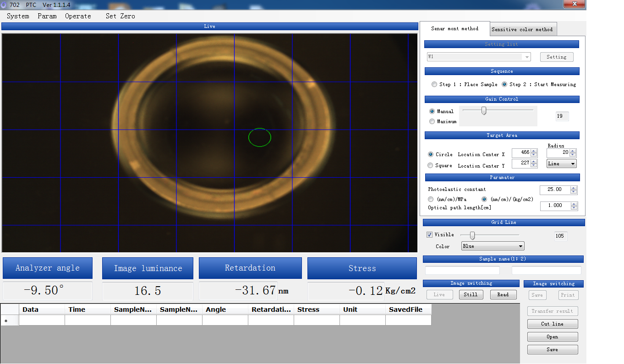Open the Operate menu

coord(78,16)
